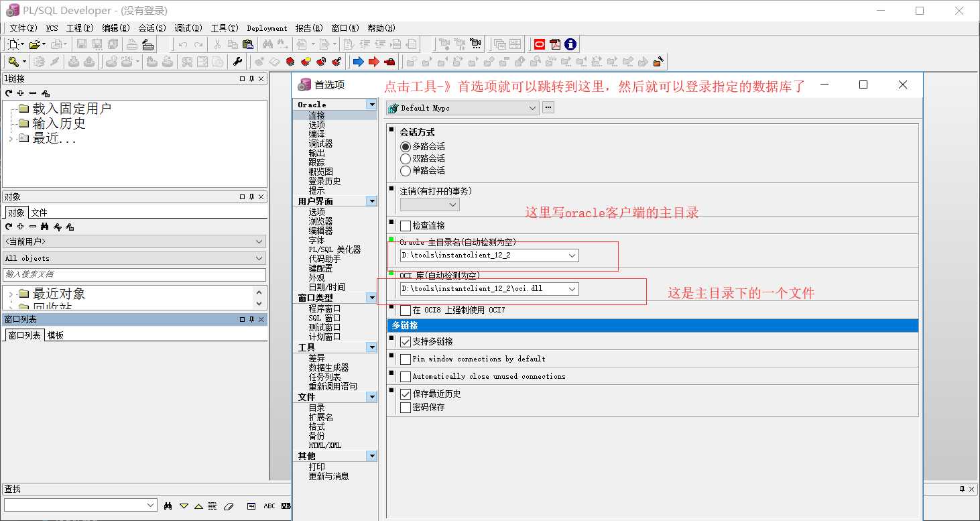Toggle 在 OCI8 上强制使用 OCI7 checkbox
980x521 pixels.
pyautogui.click(x=406, y=310)
